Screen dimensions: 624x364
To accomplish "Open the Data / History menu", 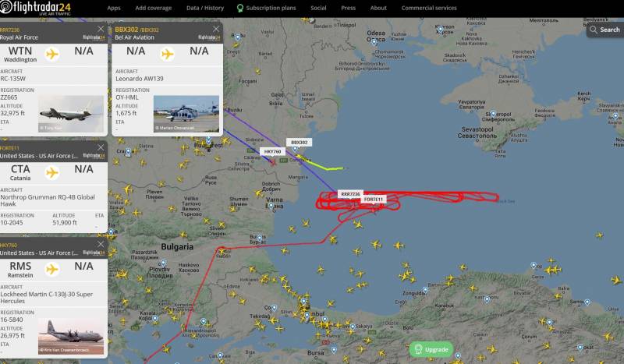I will click(205, 8).
